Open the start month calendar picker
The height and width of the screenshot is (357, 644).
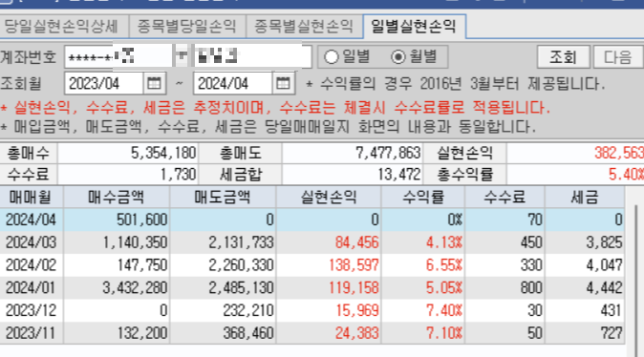(x=154, y=84)
